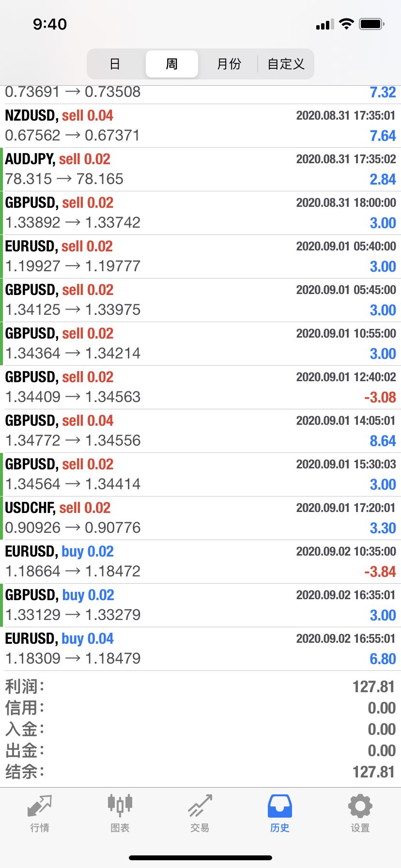Tap the GBPUSD sell 0.04 trade row
Screen dimensions: 401x868
(200, 431)
